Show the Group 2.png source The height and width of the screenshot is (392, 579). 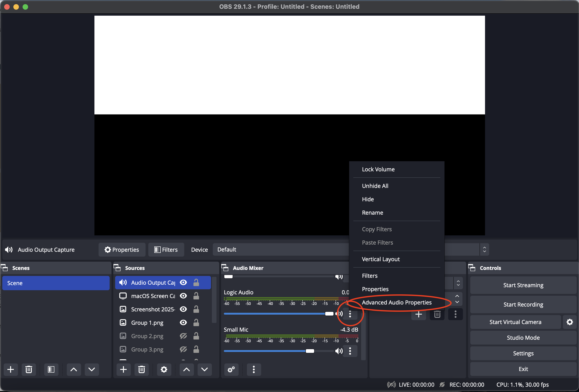183,336
